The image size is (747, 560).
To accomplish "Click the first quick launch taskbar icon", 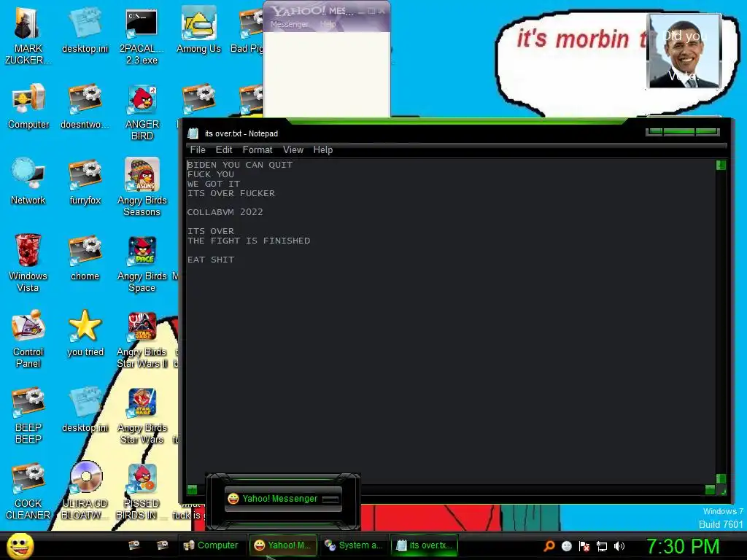I will point(134,545).
